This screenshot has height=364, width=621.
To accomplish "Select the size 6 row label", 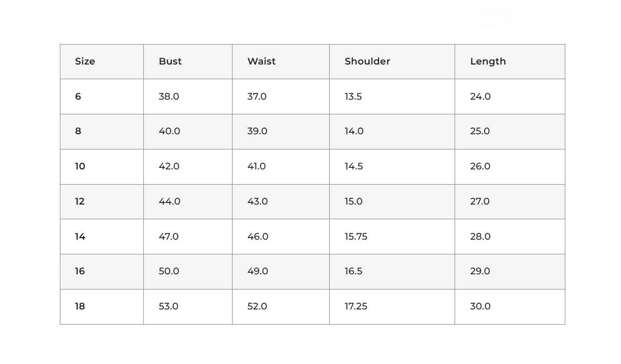I will 78,97.
